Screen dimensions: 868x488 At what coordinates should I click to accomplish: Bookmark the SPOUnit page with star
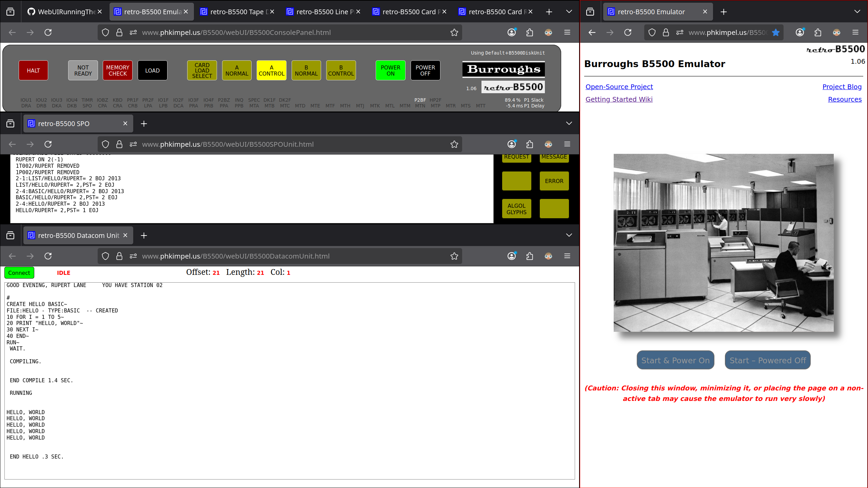pos(454,144)
